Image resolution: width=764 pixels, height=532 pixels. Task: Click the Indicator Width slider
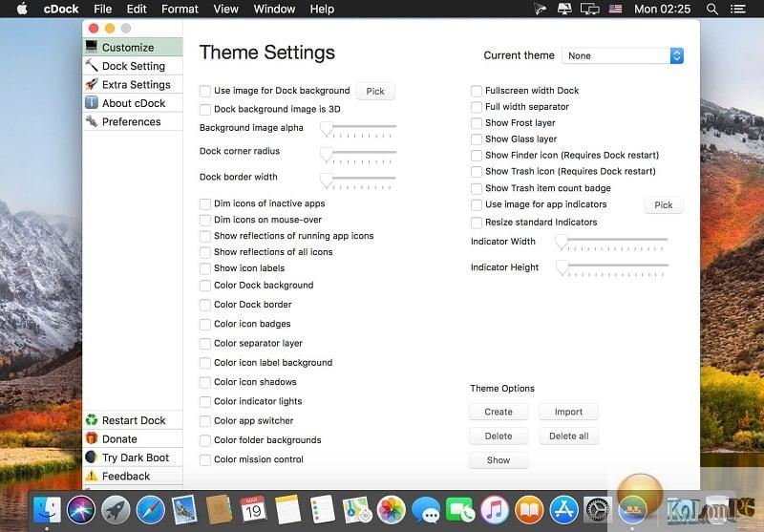[x=611, y=243]
